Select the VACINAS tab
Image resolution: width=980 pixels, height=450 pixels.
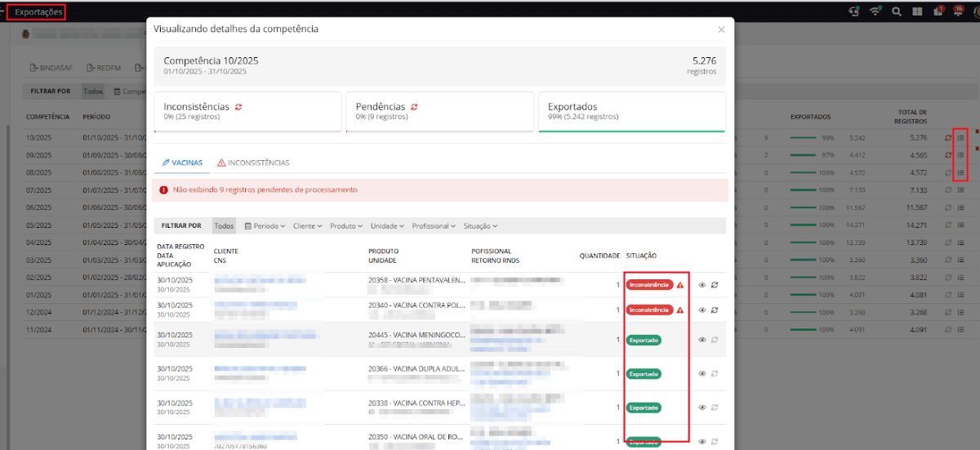pos(182,163)
